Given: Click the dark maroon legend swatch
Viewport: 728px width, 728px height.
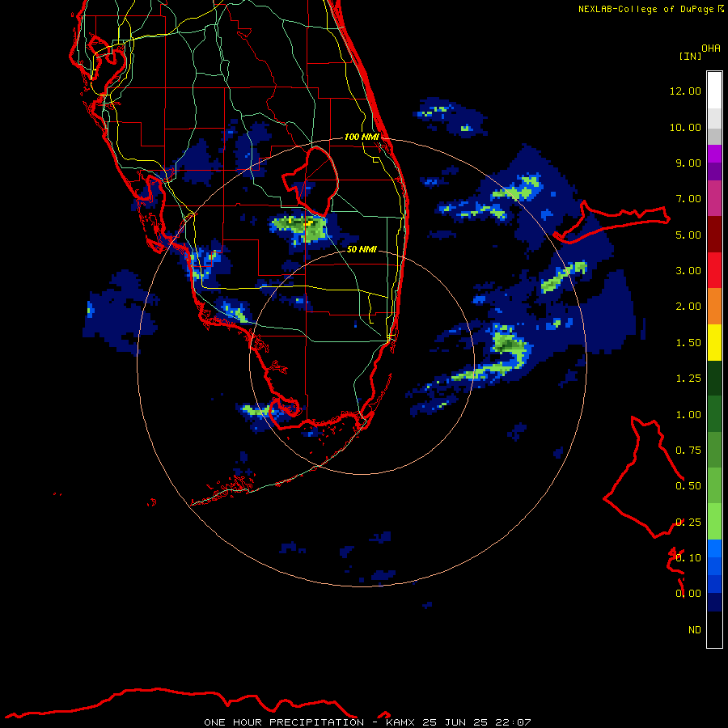Looking at the screenshot, I should 714,235.
